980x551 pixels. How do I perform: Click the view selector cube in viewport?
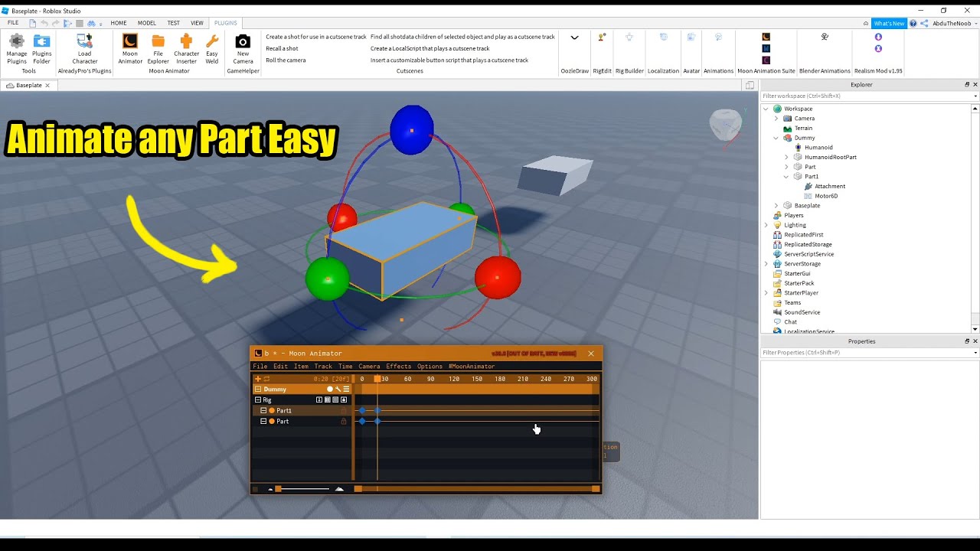725,124
